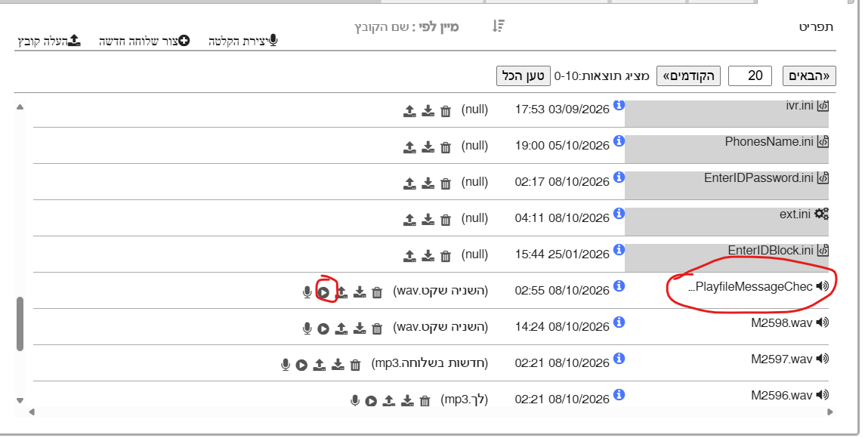Viewport: 868px width, 438px height.
Task: Click the vertical scrollbar up arrow
Action: point(20,106)
